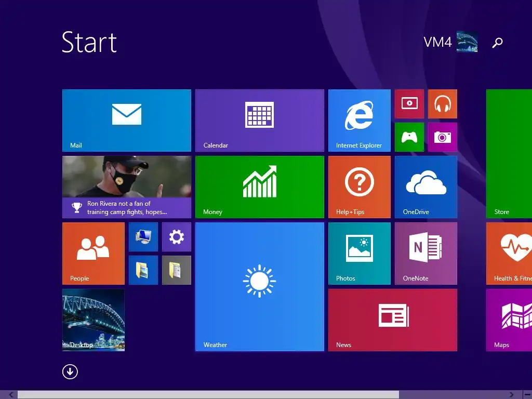Viewport: 532px width, 399px height.
Task: Open the Weather tile
Action: [260, 287]
